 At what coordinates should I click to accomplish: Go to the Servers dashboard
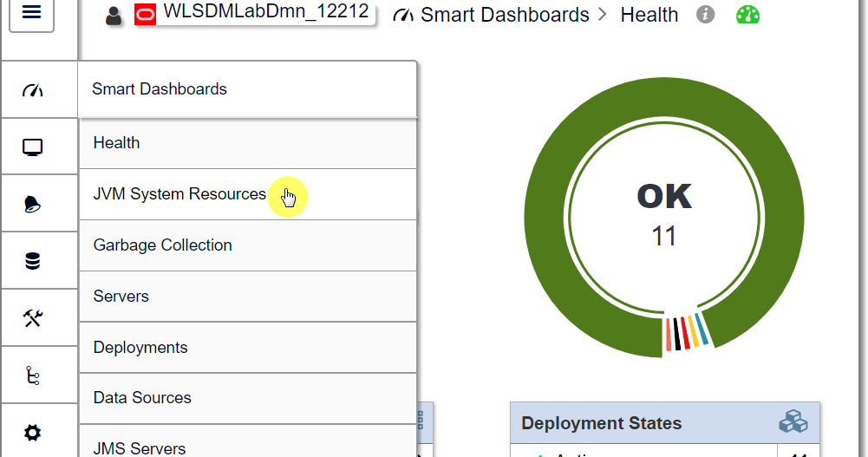click(x=248, y=297)
